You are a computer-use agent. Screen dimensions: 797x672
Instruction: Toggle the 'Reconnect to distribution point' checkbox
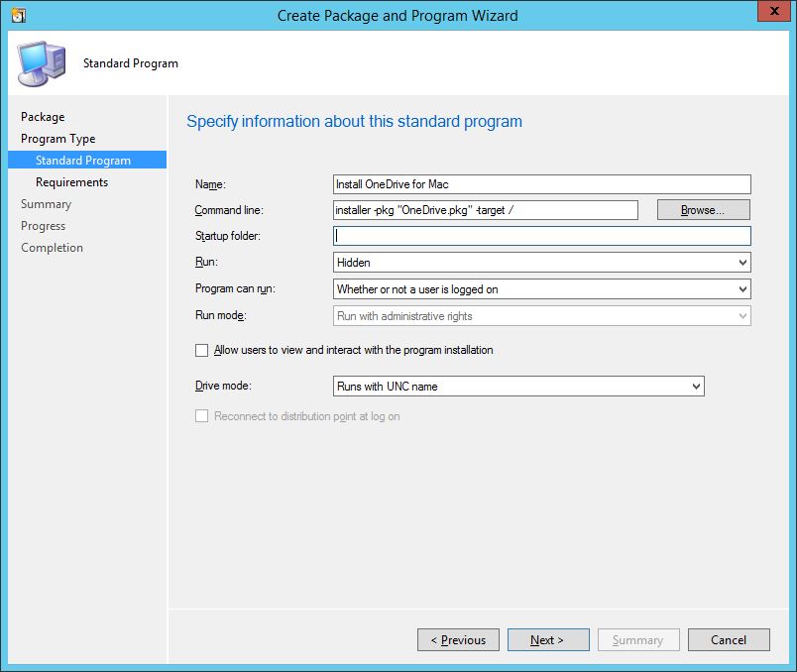[201, 417]
